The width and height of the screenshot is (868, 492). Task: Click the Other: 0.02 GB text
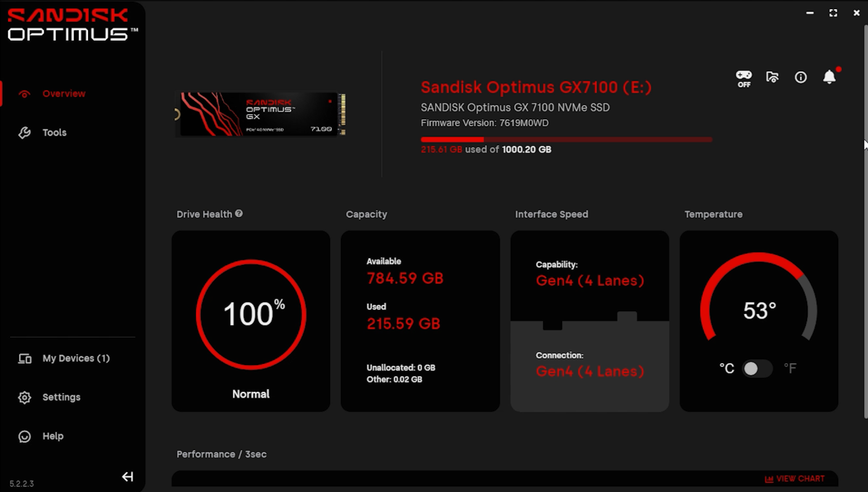pyautogui.click(x=394, y=379)
